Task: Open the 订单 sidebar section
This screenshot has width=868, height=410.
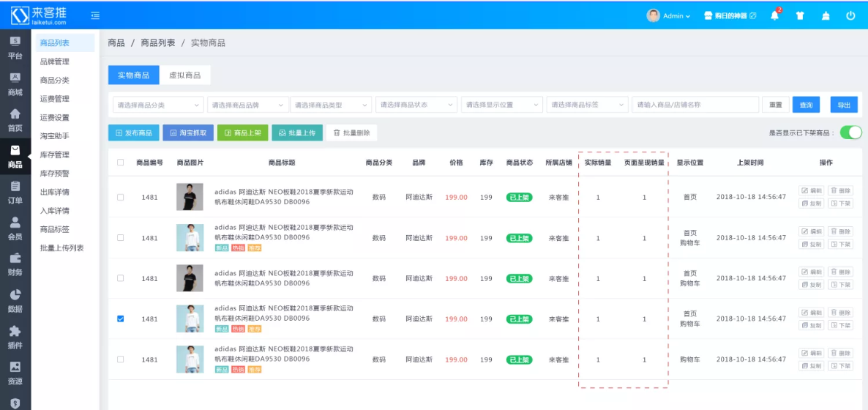Action: tap(15, 193)
